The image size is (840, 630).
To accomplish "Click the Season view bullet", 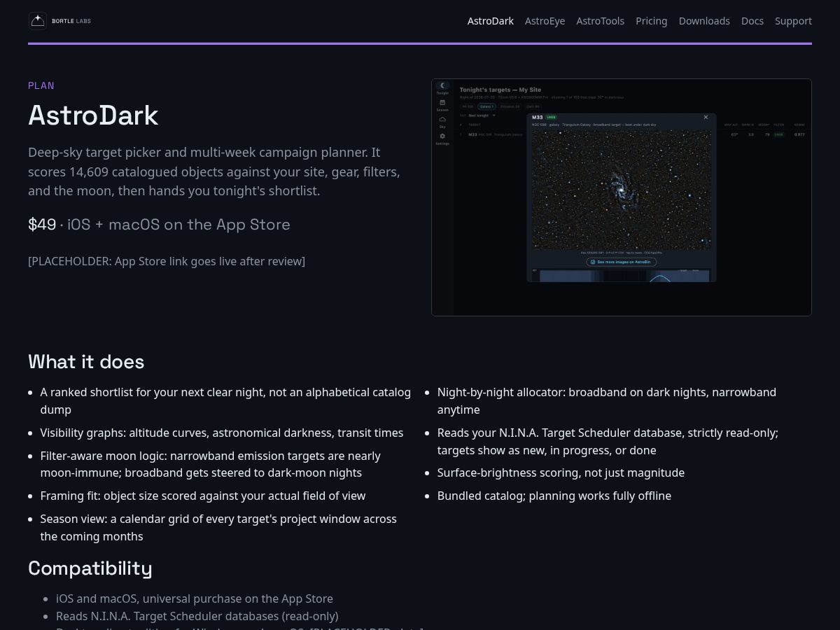I will click(218, 528).
